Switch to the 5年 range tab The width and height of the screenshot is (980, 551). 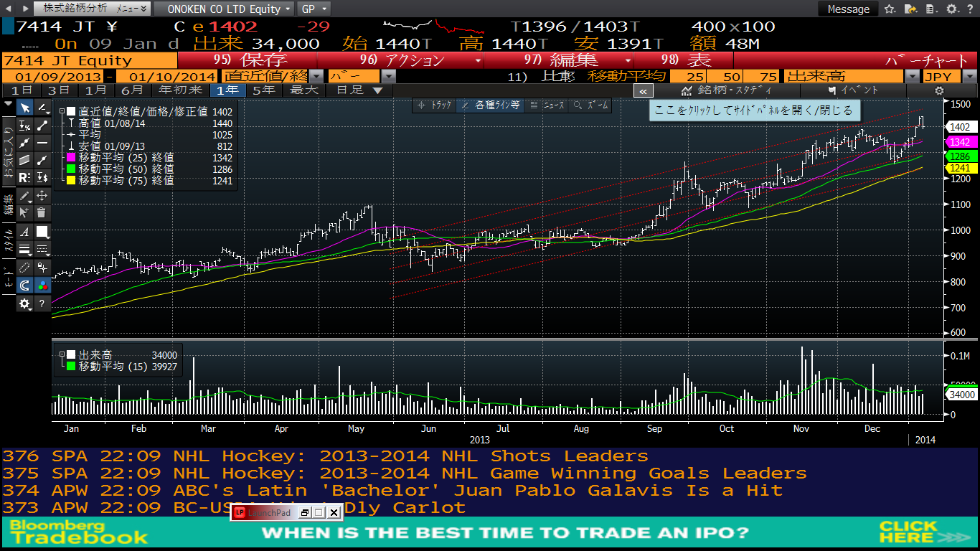(263, 90)
